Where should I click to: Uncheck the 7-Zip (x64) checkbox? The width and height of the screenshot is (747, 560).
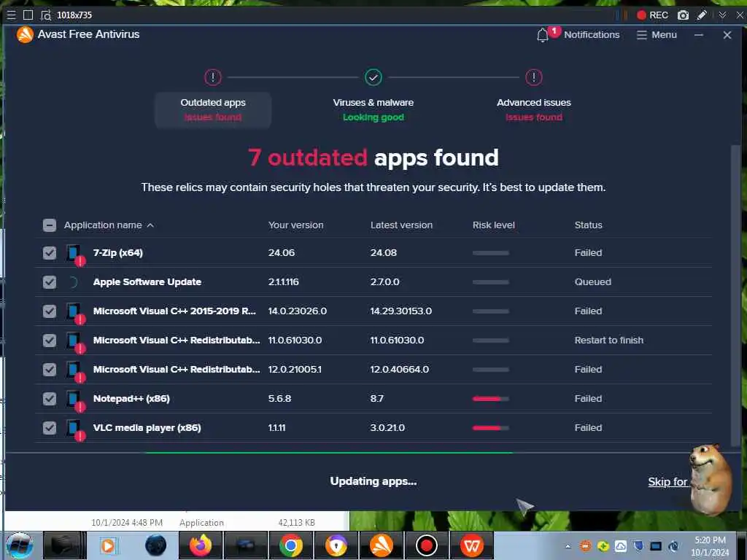(x=50, y=253)
